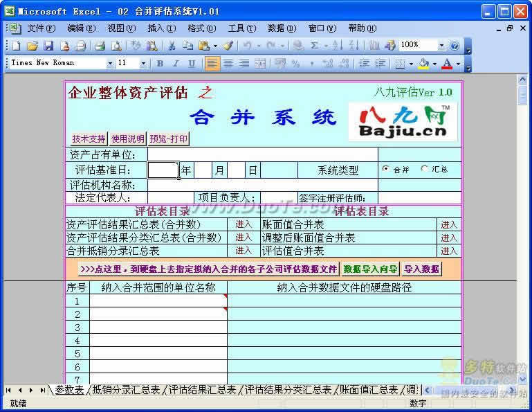Open the zoom percentage dropdown
Screen dimensions: 532x412
click(441, 45)
